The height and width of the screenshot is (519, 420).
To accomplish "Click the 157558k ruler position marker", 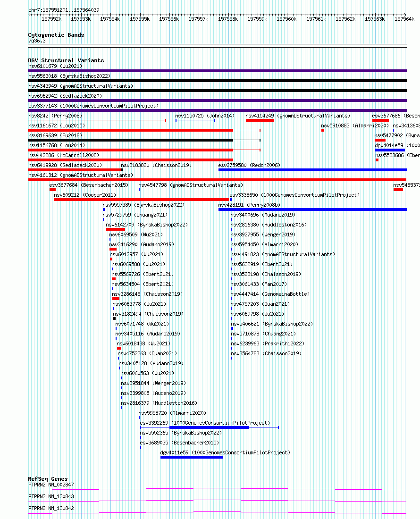I will point(228,19).
